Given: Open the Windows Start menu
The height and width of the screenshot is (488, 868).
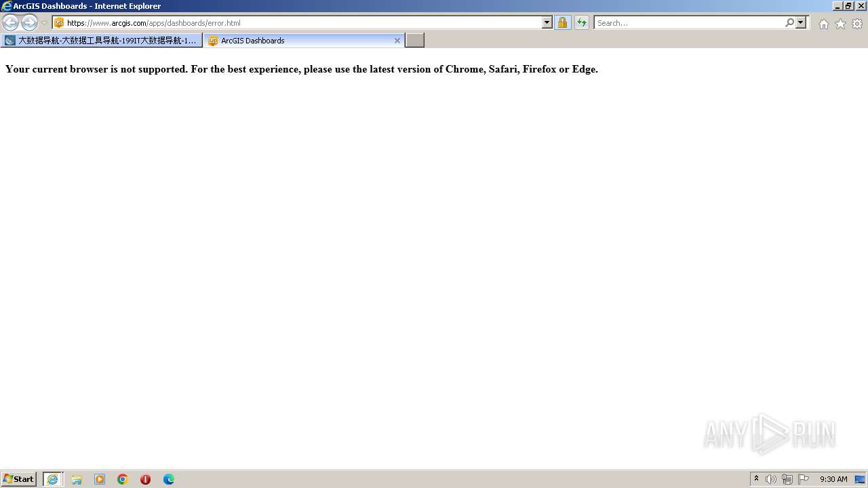Looking at the screenshot, I should (19, 479).
